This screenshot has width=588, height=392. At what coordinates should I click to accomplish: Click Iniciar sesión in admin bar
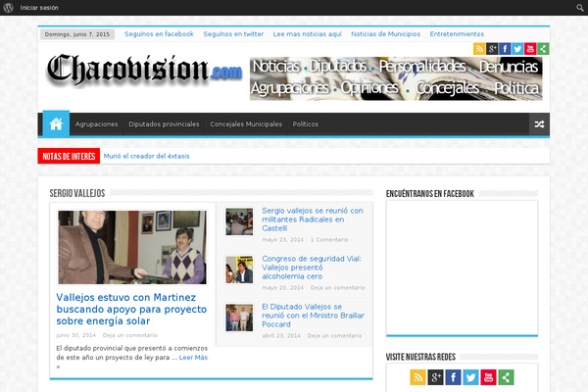39,8
